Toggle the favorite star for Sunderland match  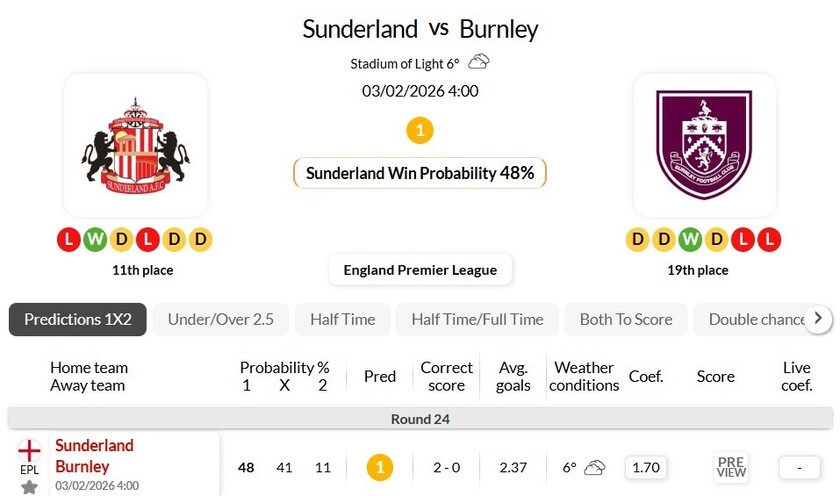click(30, 486)
